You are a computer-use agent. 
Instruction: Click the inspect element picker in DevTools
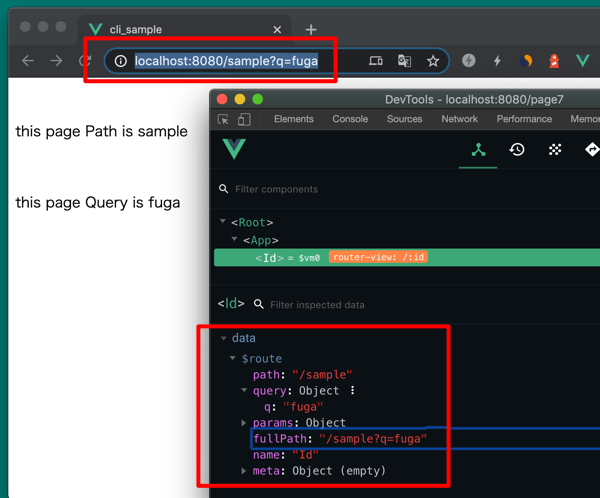tap(223, 119)
